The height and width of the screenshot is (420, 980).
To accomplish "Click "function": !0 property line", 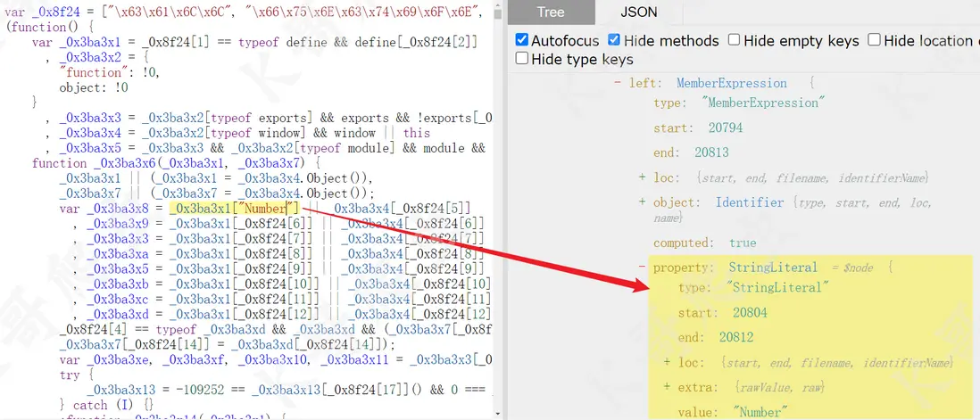I will (x=110, y=72).
